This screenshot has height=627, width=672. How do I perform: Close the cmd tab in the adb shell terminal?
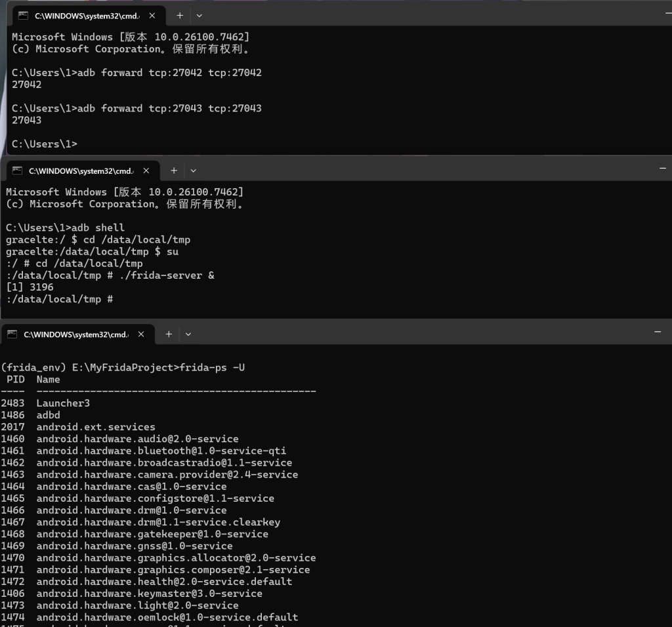146,171
